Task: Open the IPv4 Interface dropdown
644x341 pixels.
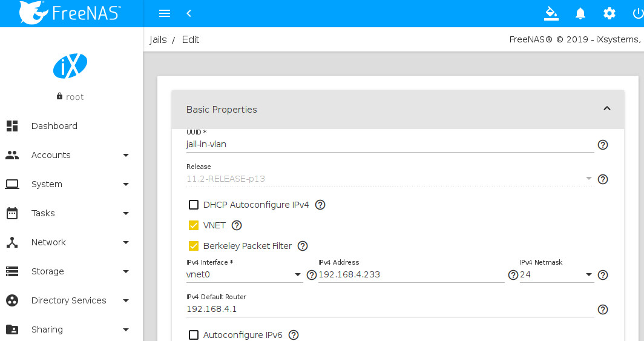Action: (244, 275)
